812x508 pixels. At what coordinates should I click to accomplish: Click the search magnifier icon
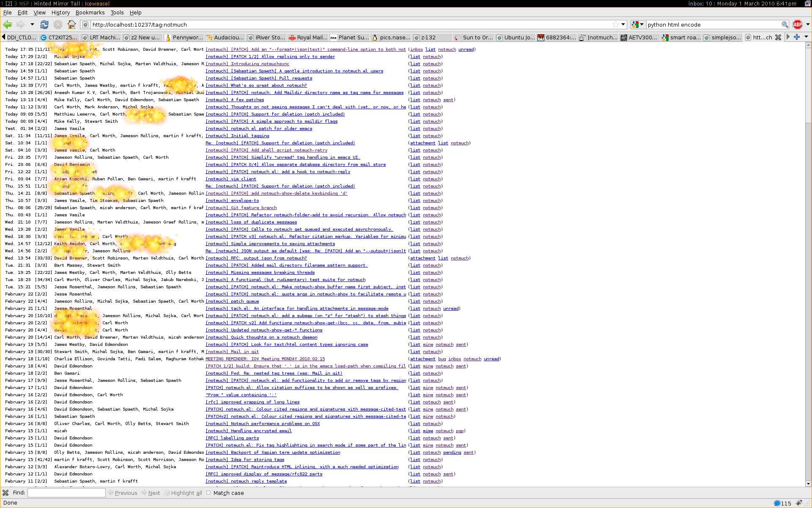(x=785, y=25)
